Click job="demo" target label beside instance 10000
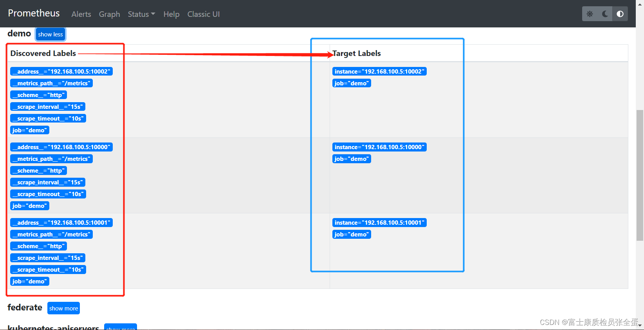Screen dimensions: 644x330 click(352, 159)
